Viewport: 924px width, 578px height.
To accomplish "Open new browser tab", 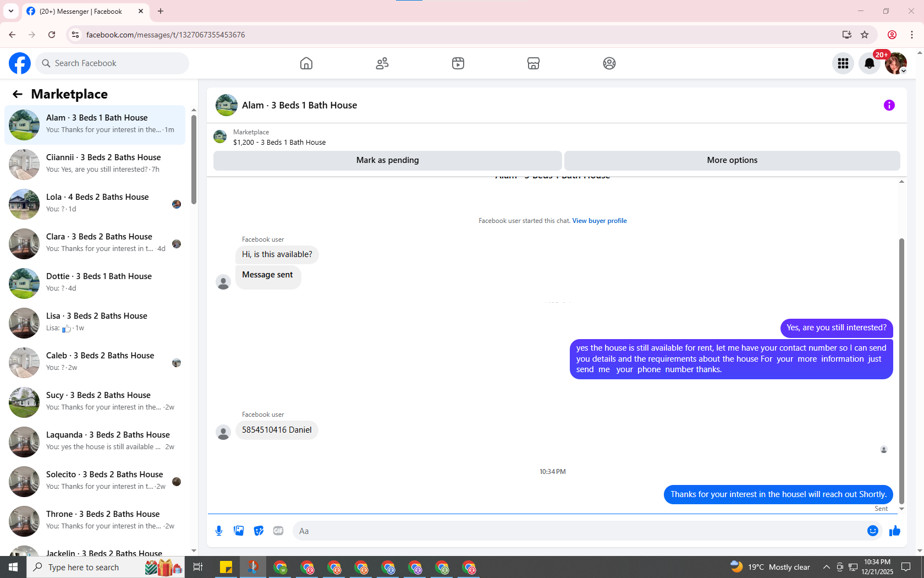I will coord(161,11).
